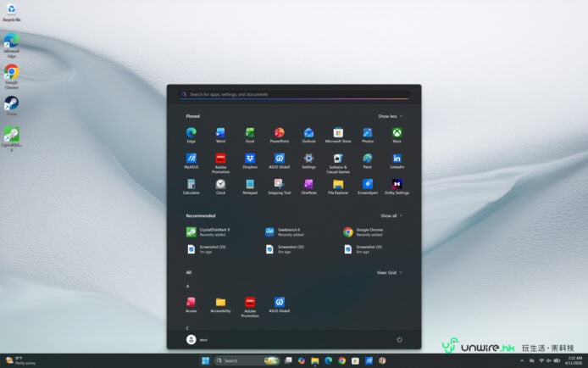Click the Power button in Start menu
Viewport: 588px width, 368px height.
pyautogui.click(x=399, y=339)
